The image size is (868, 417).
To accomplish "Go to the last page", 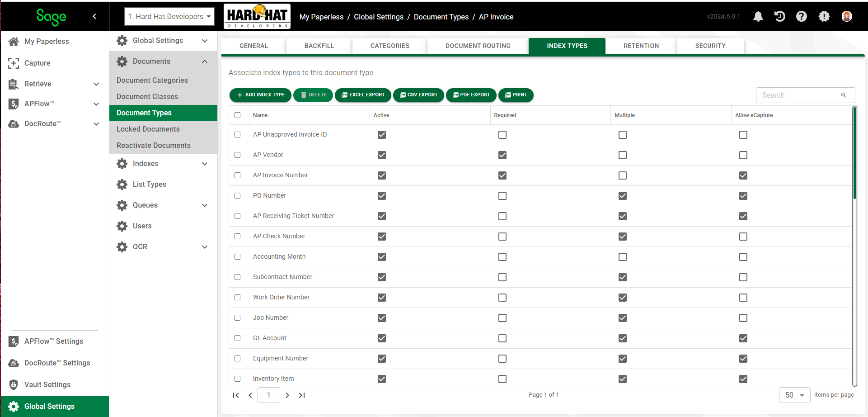I will tap(302, 395).
